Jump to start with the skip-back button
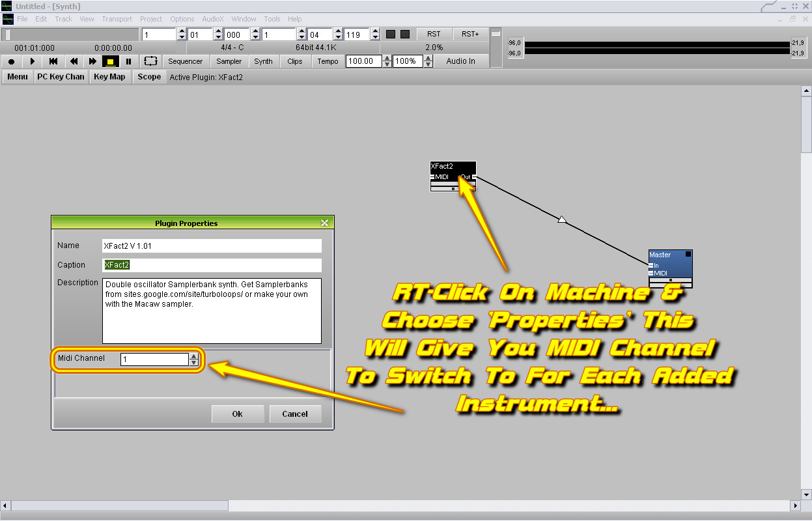This screenshot has width=812, height=521. [x=53, y=61]
